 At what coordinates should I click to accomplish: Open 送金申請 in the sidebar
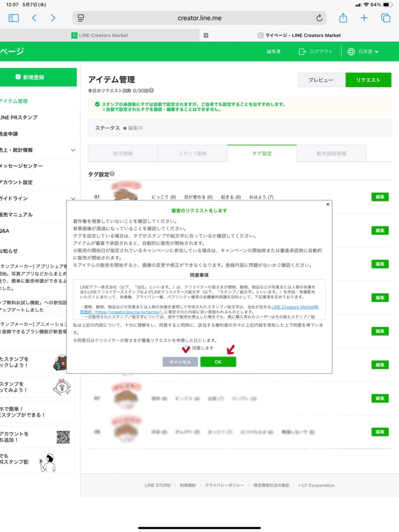click(x=9, y=134)
